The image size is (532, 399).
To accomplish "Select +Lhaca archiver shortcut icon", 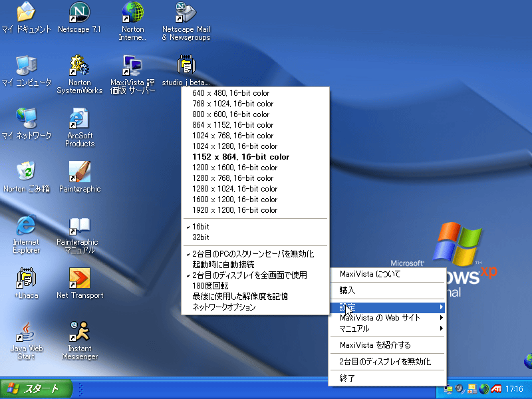I will point(26,277).
